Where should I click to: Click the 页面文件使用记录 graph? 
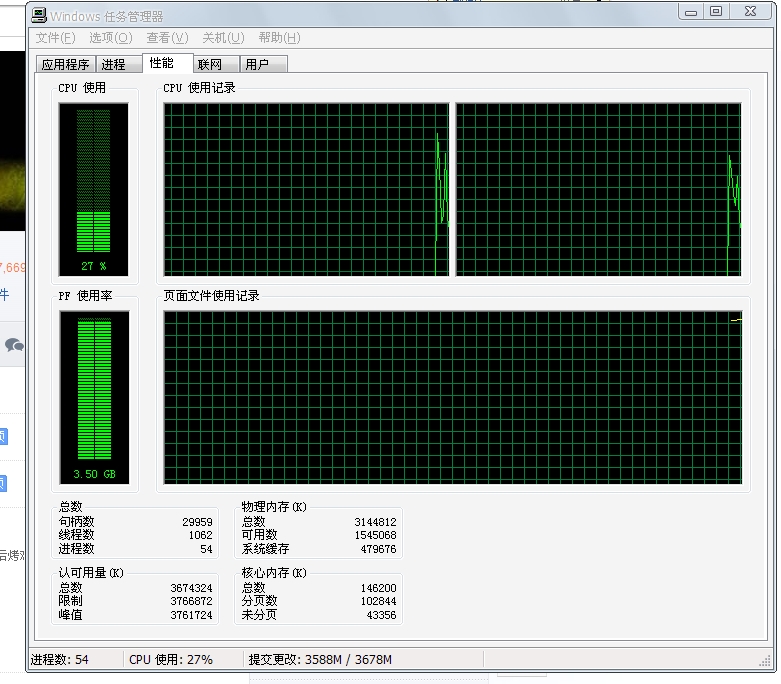(x=453, y=397)
